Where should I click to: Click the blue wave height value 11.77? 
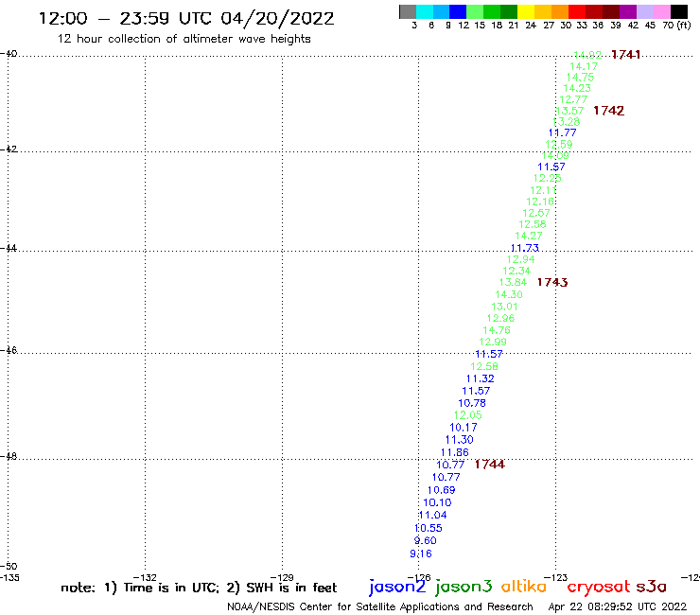(563, 132)
